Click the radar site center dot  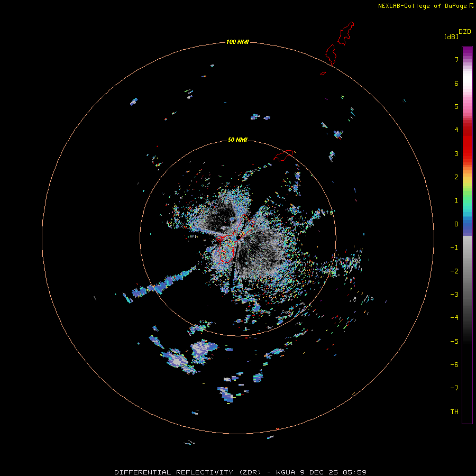coord(239,237)
